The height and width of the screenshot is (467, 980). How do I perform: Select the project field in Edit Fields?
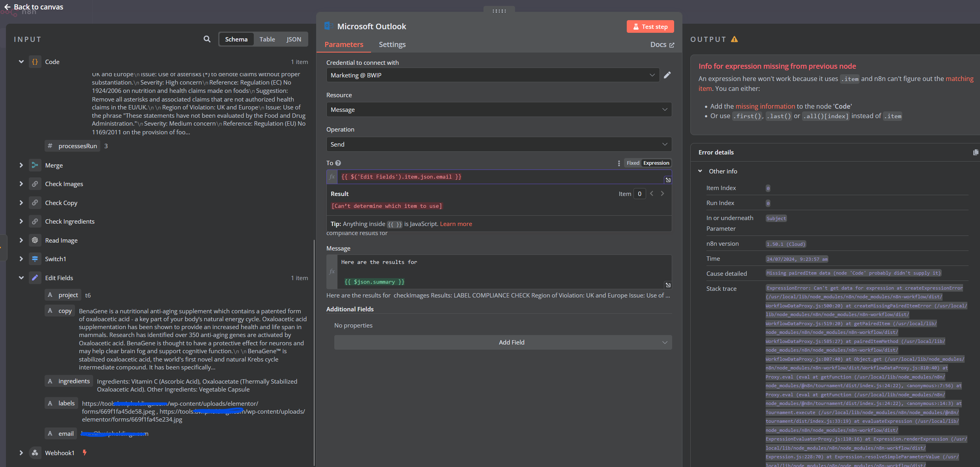tap(64, 295)
